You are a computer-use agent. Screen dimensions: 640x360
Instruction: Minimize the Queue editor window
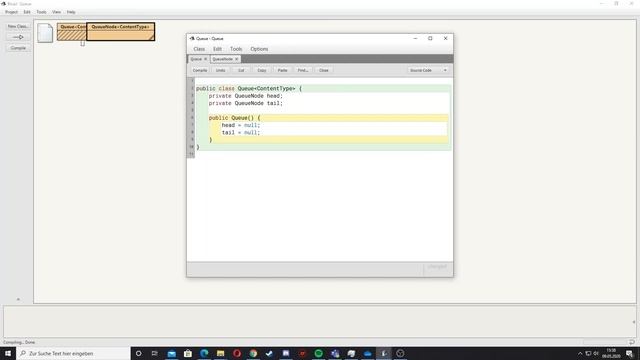415,38
